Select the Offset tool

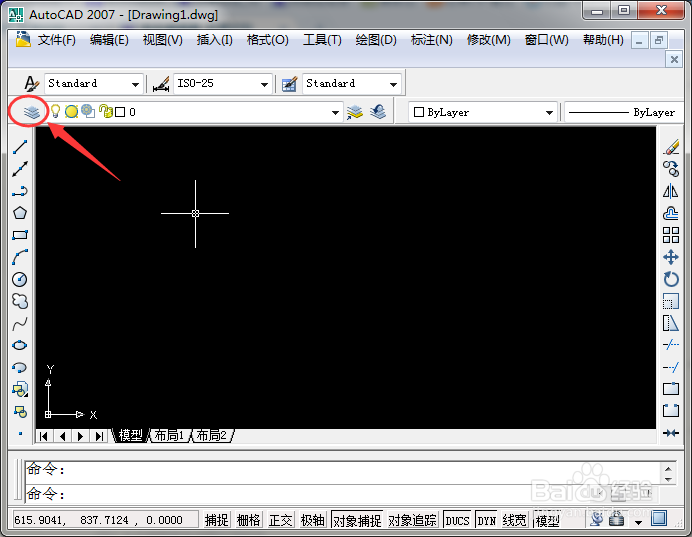pyautogui.click(x=671, y=213)
